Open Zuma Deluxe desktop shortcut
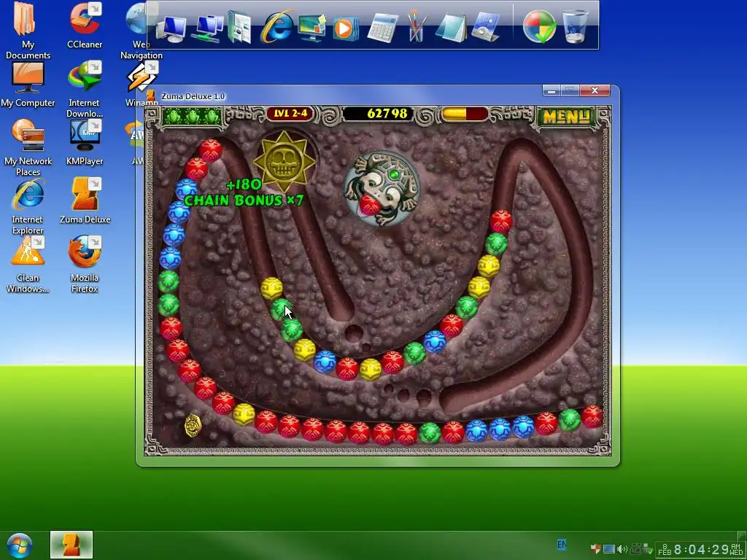 click(85, 201)
